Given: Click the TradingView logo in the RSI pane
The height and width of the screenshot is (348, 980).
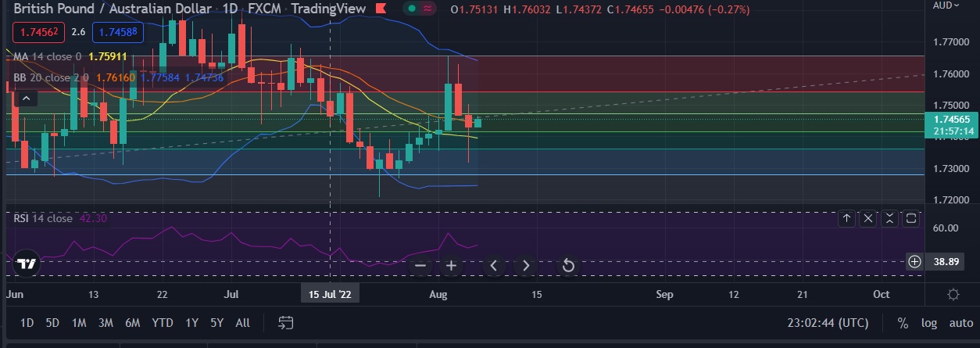Looking at the screenshot, I should 26,264.
